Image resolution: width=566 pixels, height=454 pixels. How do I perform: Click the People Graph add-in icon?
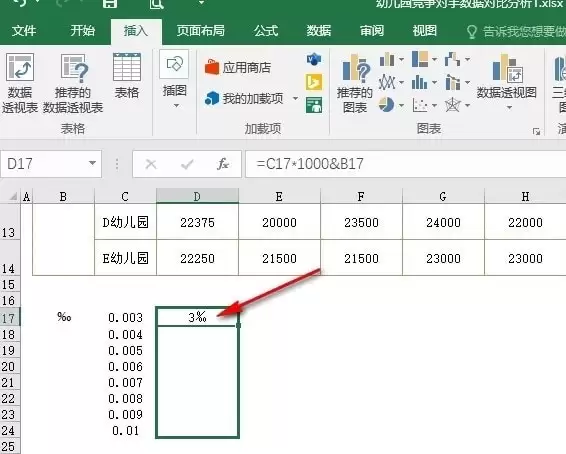314,105
